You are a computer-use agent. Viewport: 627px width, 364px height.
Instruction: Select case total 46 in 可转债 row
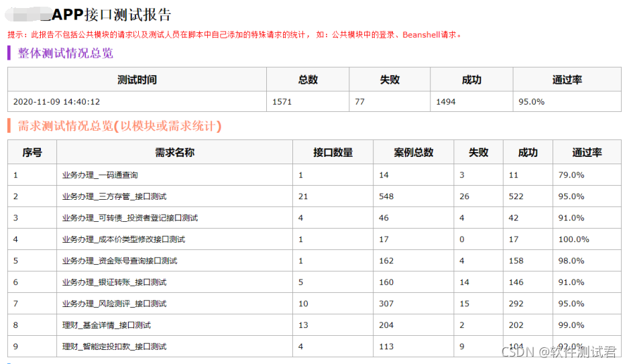(x=384, y=218)
